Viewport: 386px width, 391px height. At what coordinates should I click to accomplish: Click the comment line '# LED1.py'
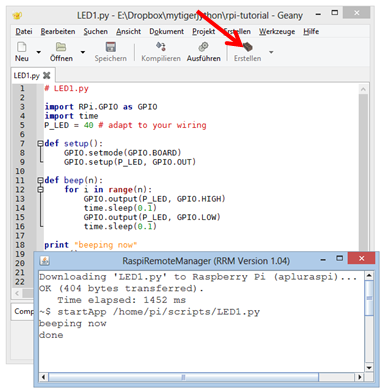[67, 89]
